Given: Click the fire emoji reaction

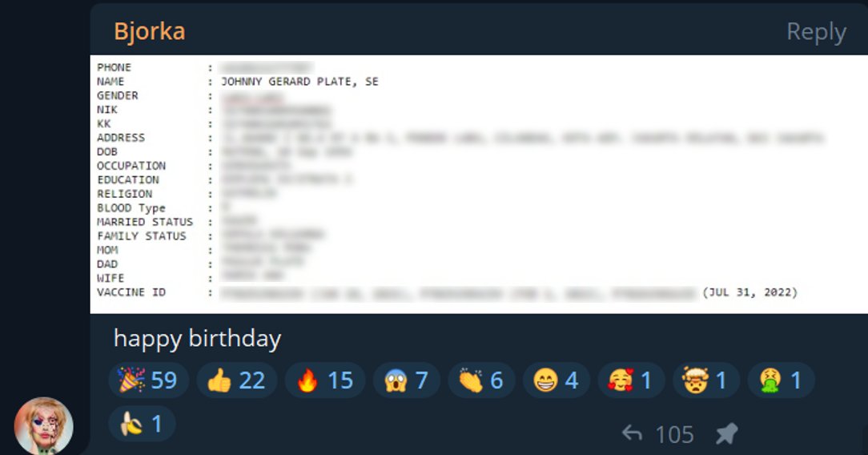Looking at the screenshot, I should tap(325, 381).
